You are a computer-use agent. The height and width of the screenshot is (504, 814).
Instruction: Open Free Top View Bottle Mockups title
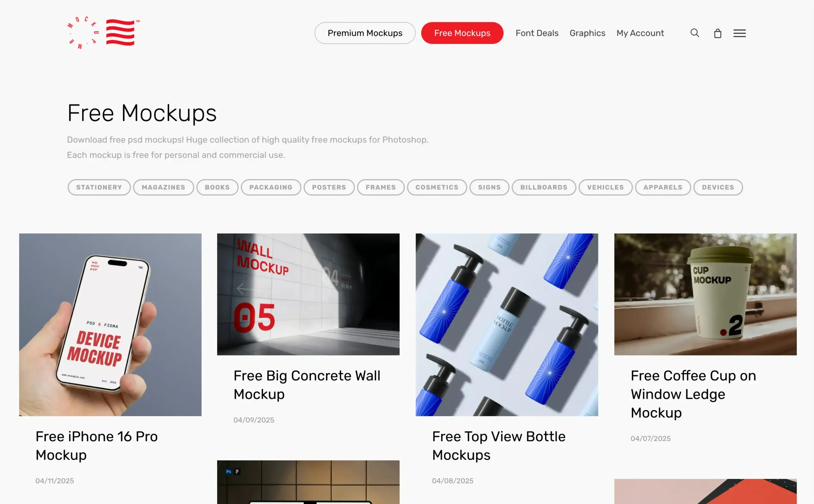[x=499, y=446]
